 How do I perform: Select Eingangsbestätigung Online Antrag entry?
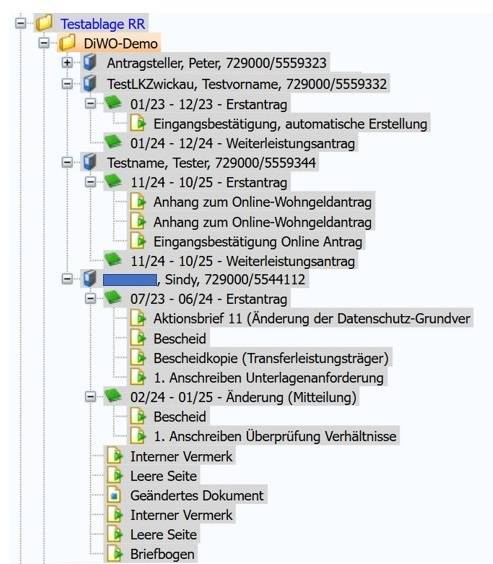pyautogui.click(x=257, y=242)
